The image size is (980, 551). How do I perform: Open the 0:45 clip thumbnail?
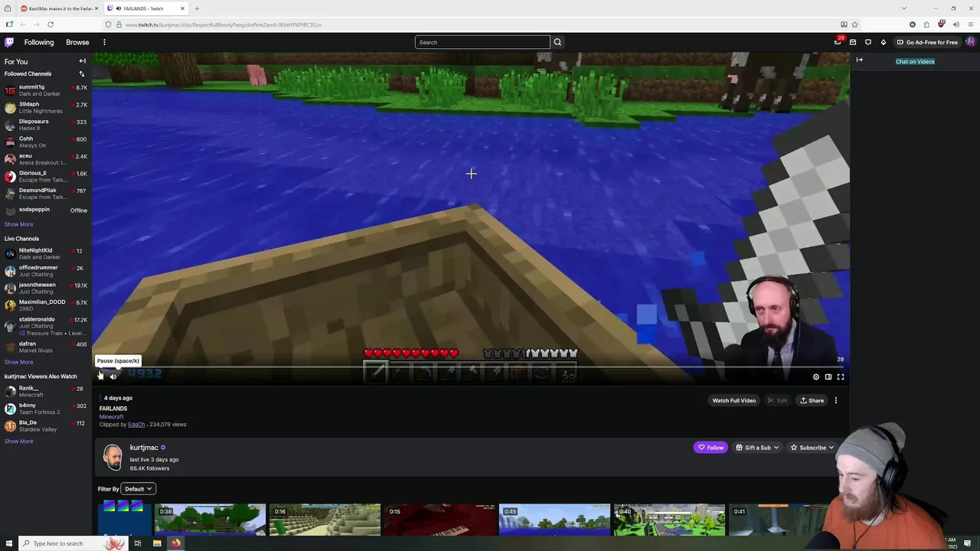(x=554, y=520)
